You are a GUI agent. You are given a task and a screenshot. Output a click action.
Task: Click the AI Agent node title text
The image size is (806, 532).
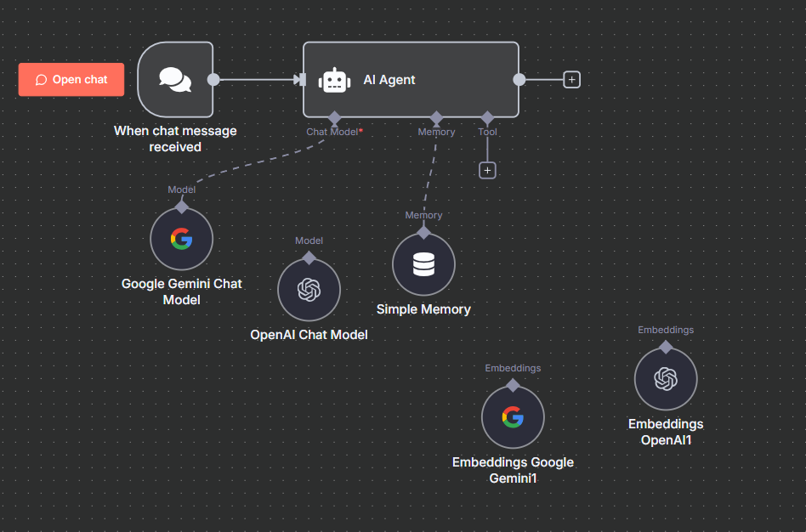389,80
